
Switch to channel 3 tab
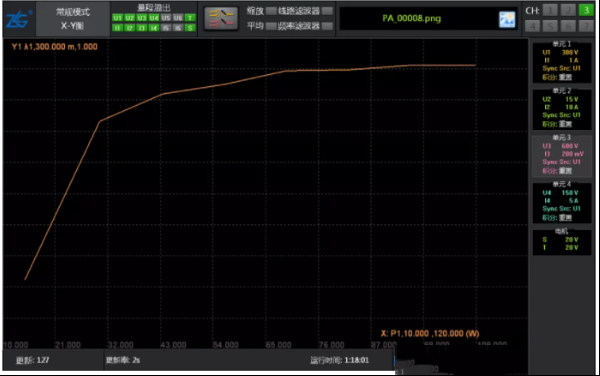pyautogui.click(x=585, y=10)
